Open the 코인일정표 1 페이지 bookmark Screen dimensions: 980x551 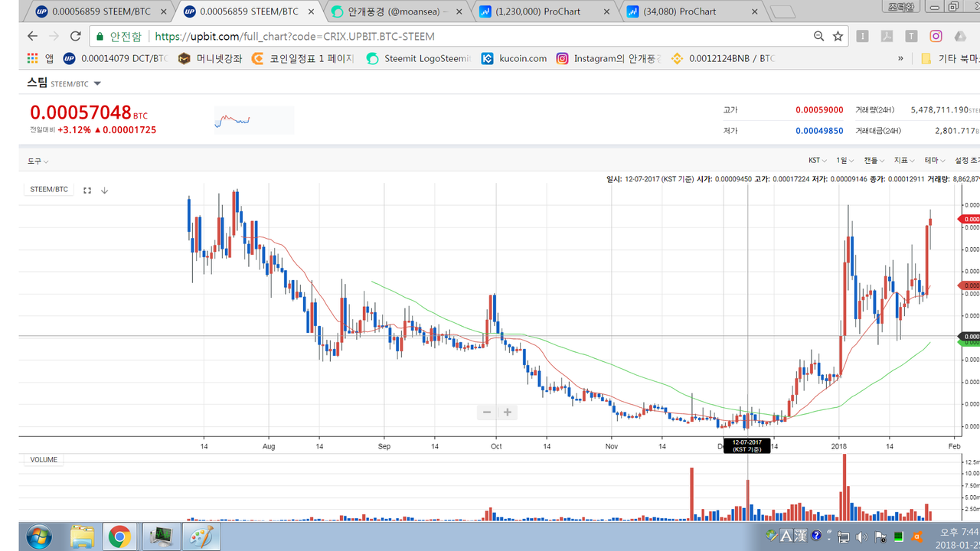pos(303,58)
